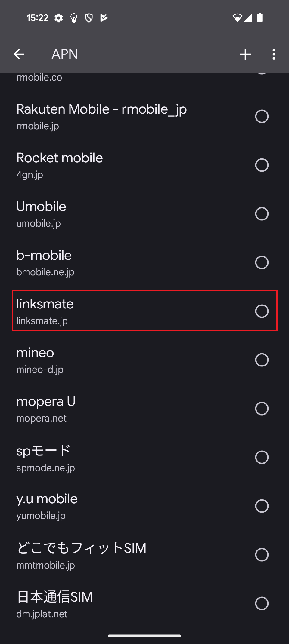
Task: Open the 日本通信SIM APN entry
Action: tap(90, 603)
